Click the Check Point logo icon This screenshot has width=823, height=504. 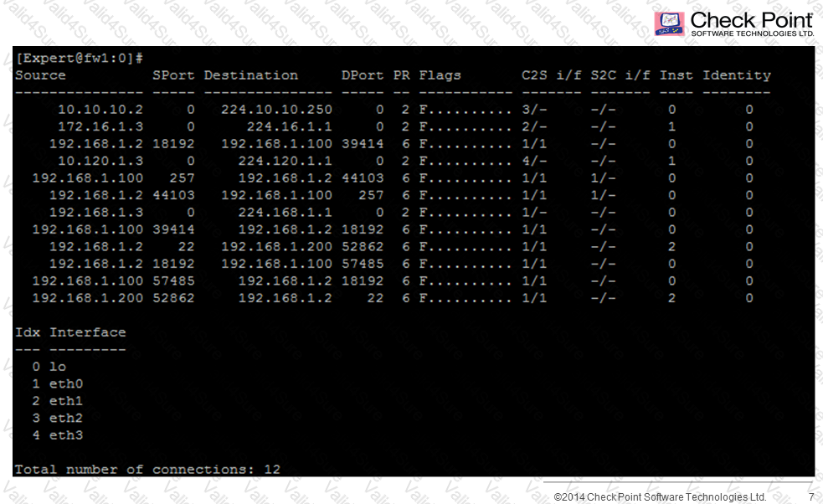(669, 23)
